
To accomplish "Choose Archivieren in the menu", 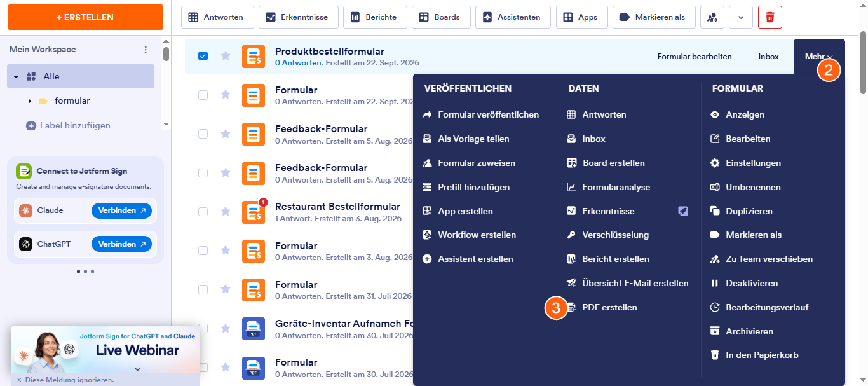I will coord(742,331).
